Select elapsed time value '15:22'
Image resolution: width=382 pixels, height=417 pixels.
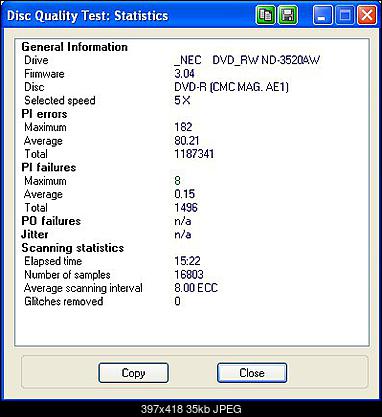187,261
